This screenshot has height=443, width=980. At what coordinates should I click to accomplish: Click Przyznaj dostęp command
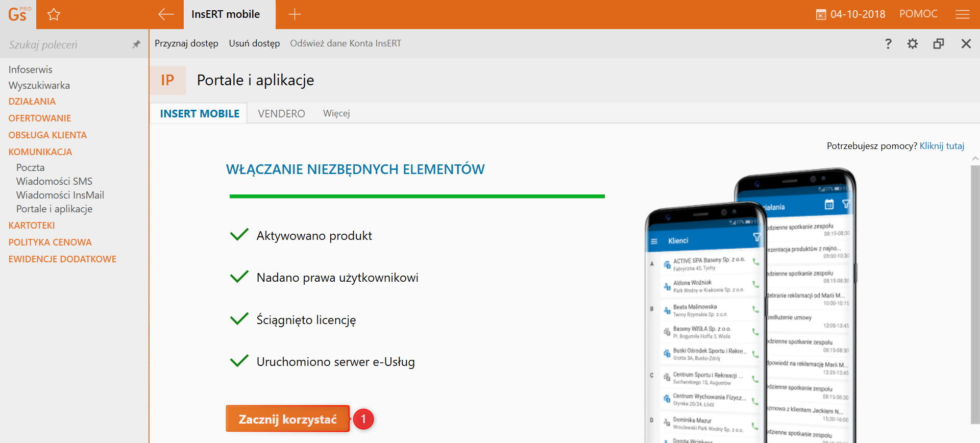[x=186, y=43]
